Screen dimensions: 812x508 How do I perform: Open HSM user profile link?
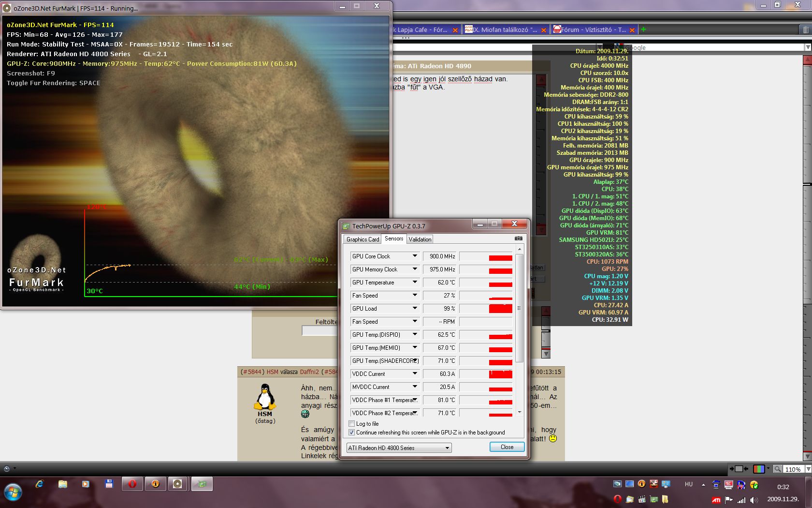(x=273, y=372)
